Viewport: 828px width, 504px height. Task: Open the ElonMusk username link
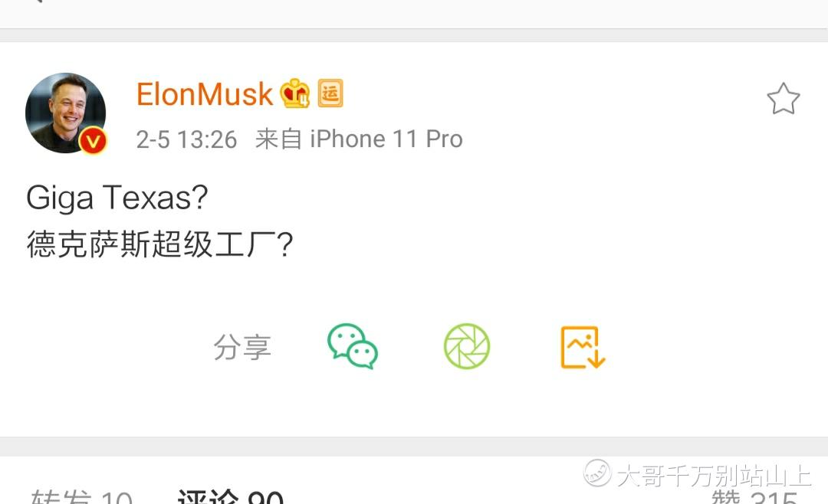[205, 94]
